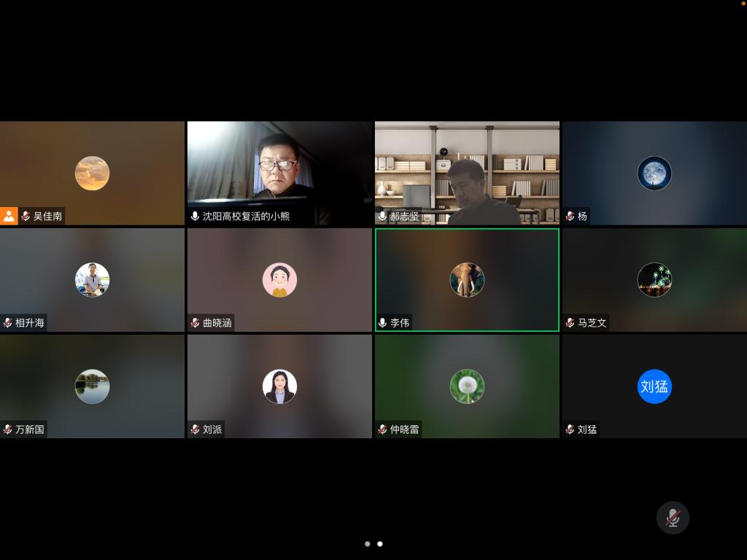The height and width of the screenshot is (560, 747).
Task: Open 刘派's portrait avatar
Action: point(279,386)
